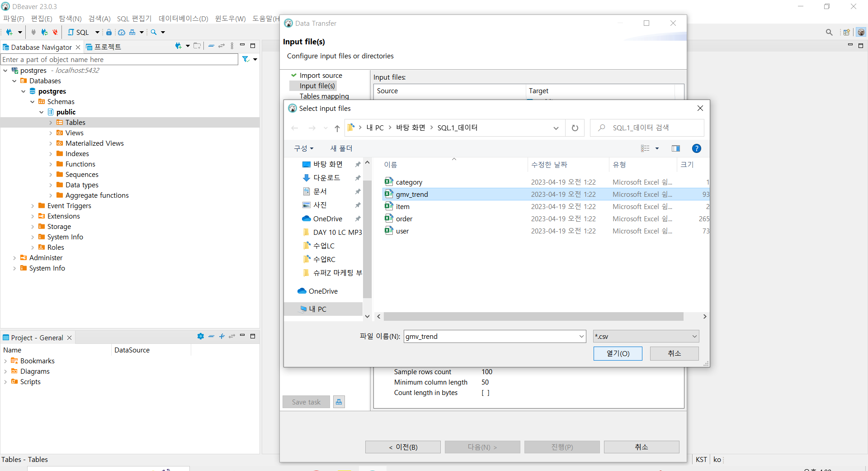Open the dashboard gauge icon in toolbar
868x471 pixels.
coord(122,32)
